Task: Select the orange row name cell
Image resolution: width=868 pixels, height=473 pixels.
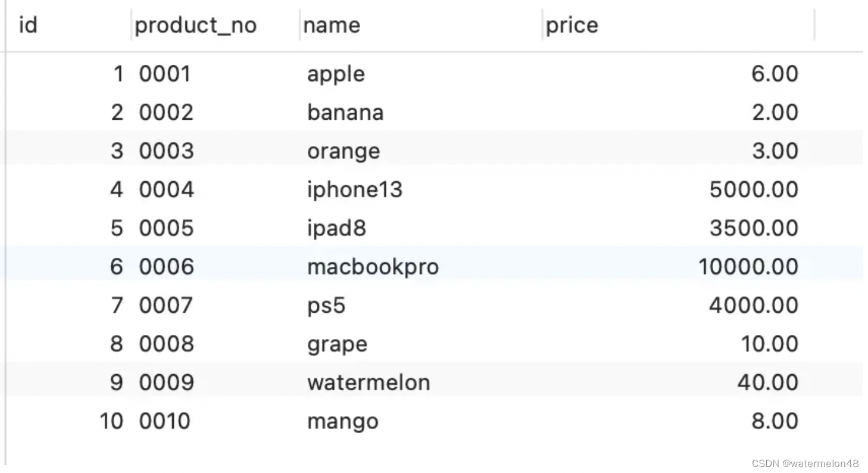Action: point(344,151)
